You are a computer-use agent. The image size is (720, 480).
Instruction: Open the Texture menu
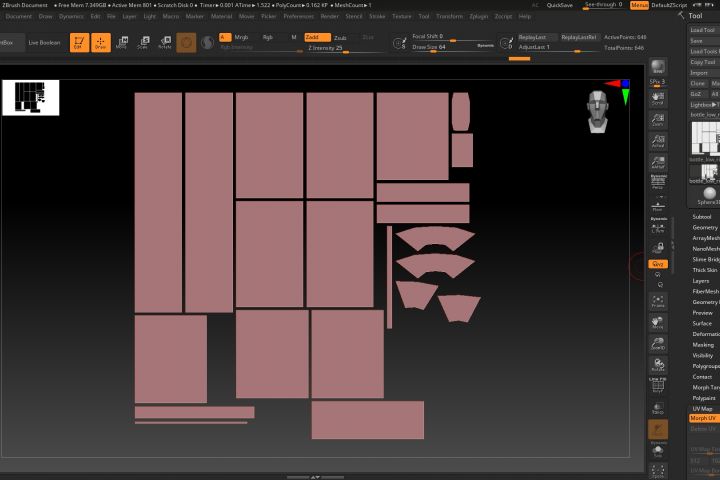pos(401,16)
